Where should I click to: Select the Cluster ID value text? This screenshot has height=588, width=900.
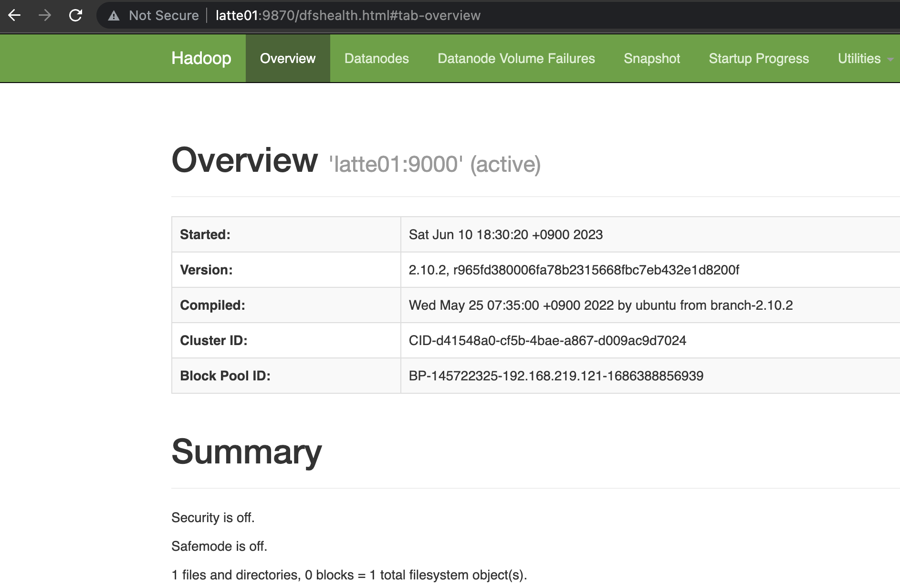547,340
